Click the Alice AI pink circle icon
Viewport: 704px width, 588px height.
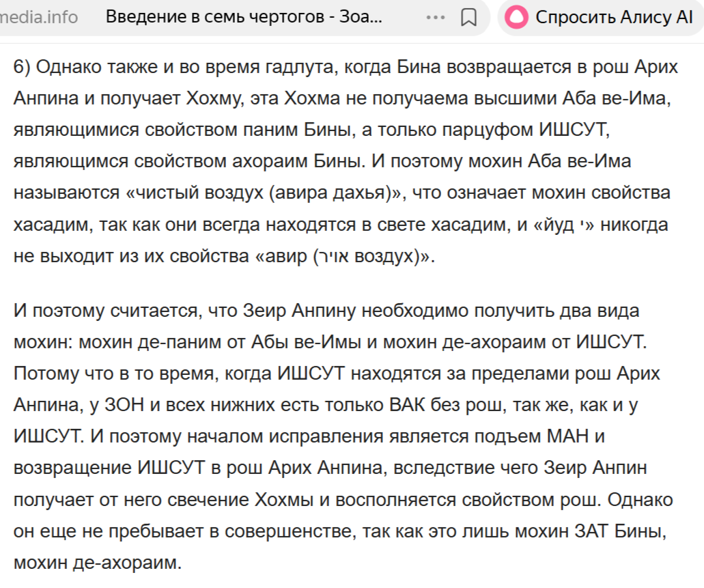point(516,18)
